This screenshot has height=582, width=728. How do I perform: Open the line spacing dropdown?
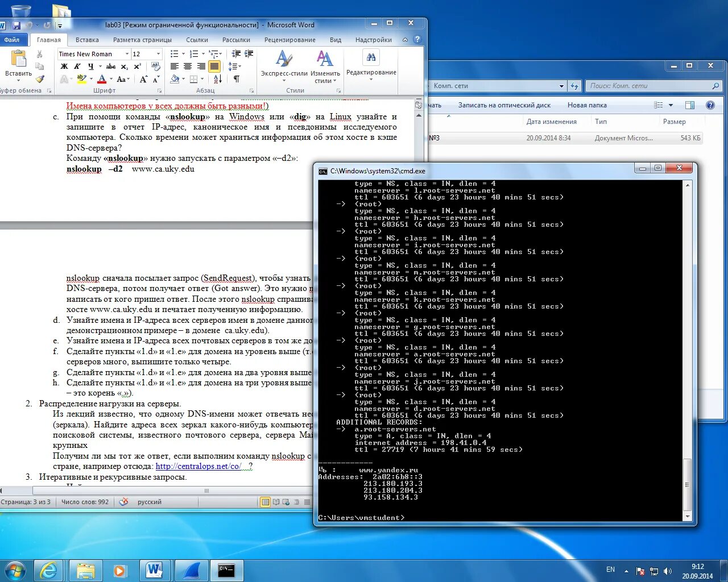[235, 66]
